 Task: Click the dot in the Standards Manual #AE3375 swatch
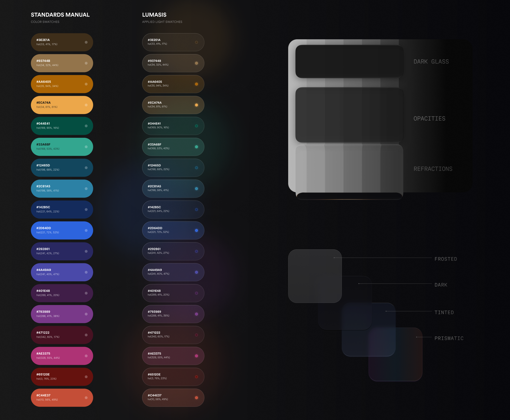86,356
